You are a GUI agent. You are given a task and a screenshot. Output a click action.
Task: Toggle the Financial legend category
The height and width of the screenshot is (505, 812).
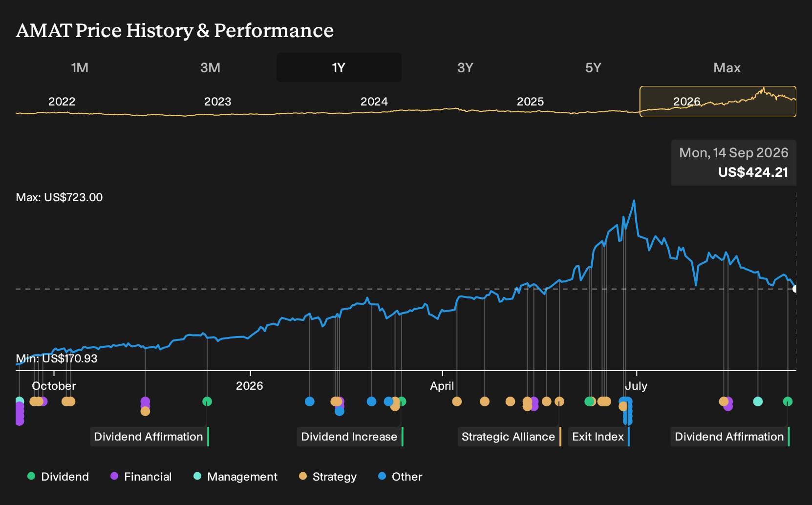coord(141,476)
